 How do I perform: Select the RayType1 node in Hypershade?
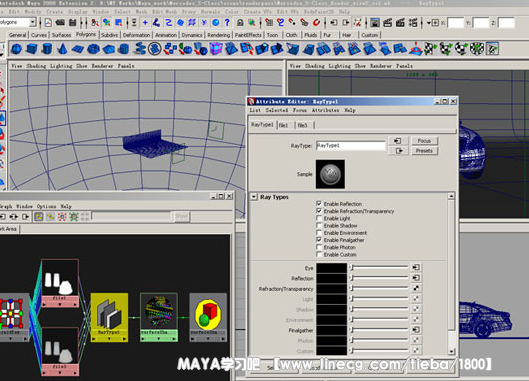pos(109,317)
